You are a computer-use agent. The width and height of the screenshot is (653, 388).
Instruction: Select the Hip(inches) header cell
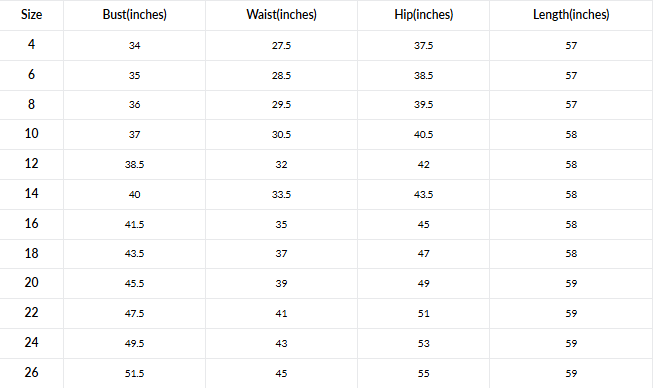[x=424, y=15]
